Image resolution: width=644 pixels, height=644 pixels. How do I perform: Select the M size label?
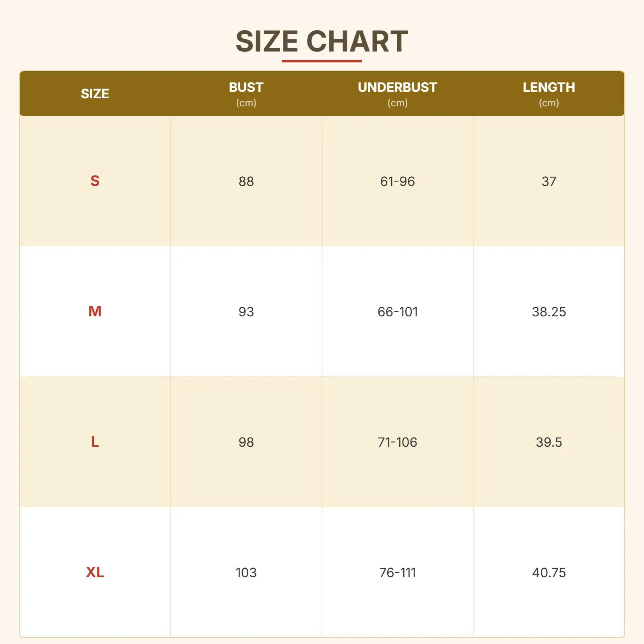tap(95, 312)
